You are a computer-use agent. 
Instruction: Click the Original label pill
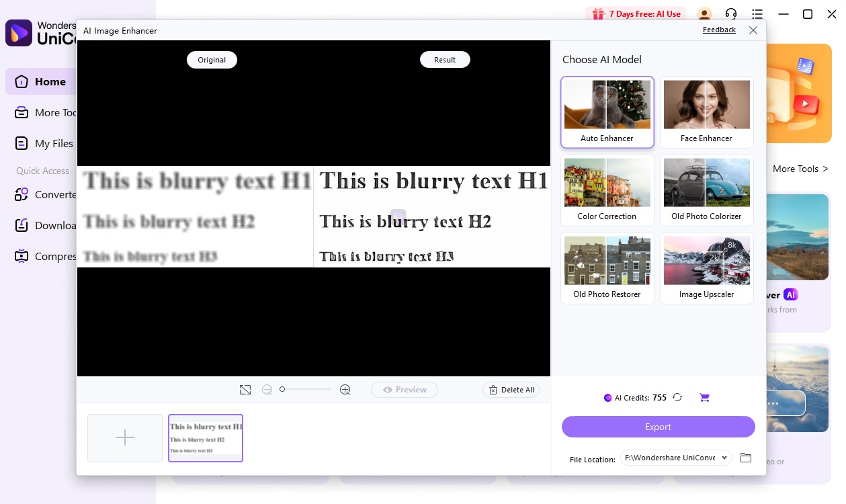212,60
